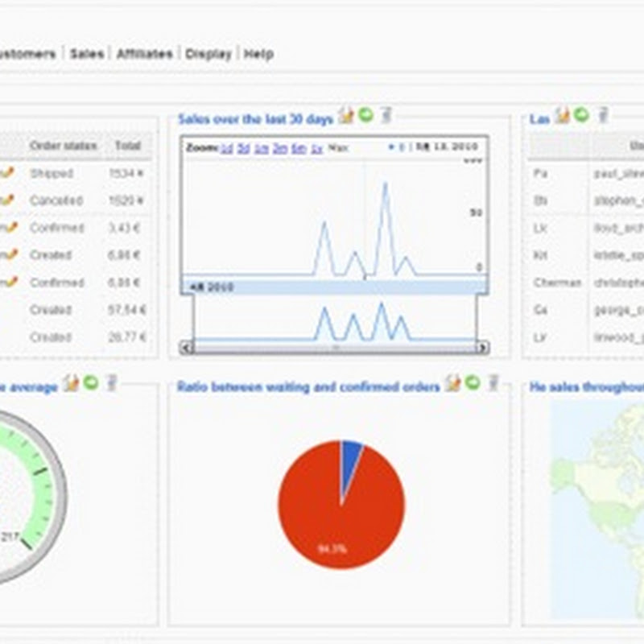The height and width of the screenshot is (644, 644).
Task: Delete the 'average' gauge widget
Action: click(111, 383)
